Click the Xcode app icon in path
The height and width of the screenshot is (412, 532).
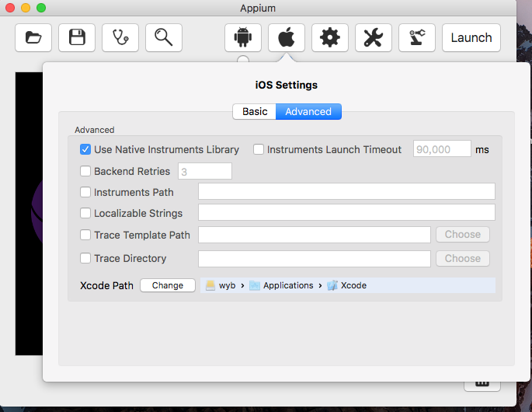[x=332, y=285]
